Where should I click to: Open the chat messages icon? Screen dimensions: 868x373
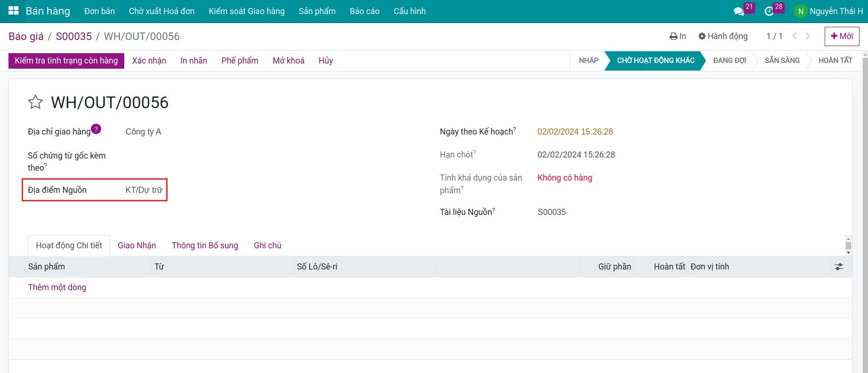click(739, 11)
